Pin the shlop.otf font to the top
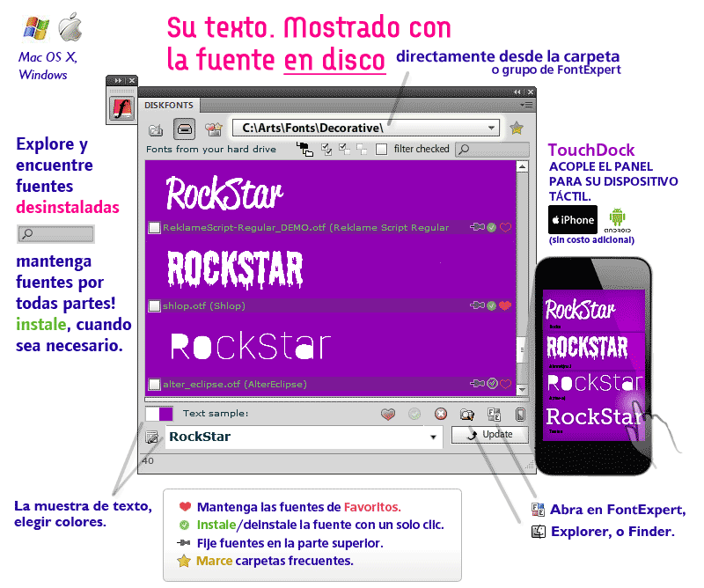The height and width of the screenshot is (588, 704). pyautogui.click(x=477, y=305)
